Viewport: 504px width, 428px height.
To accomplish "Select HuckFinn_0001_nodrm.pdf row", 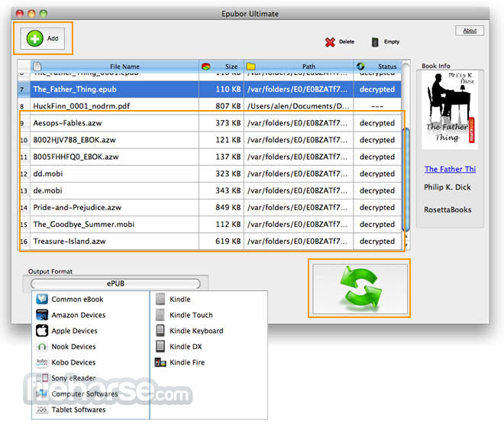I will tap(209, 106).
